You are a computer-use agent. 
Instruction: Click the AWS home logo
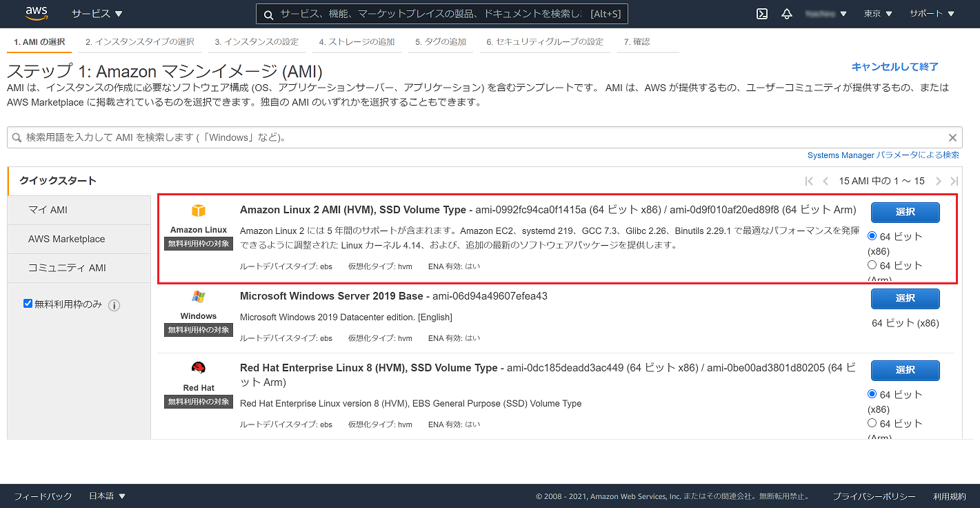[36, 13]
